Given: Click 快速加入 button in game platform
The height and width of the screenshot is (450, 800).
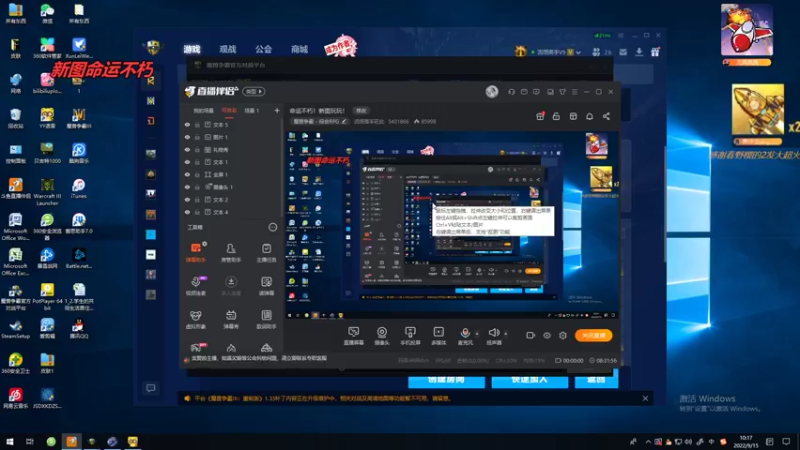Looking at the screenshot, I should [530, 380].
